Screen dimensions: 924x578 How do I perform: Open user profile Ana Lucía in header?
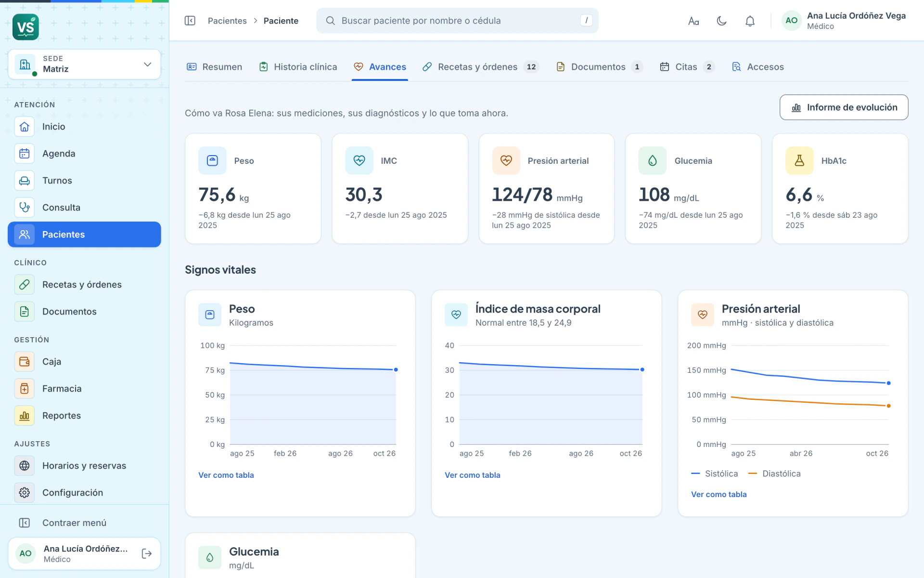(844, 21)
